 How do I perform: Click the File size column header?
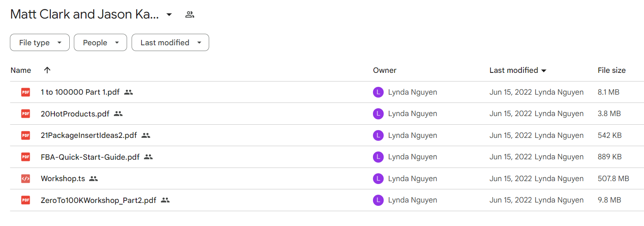[611, 70]
